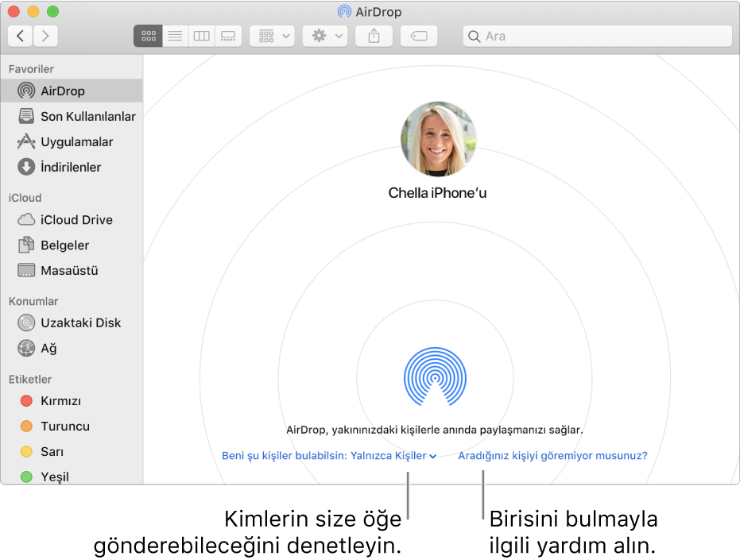This screenshot has width=740, height=560.
Task: Open Masaüstü in the sidebar
Action: pos(72,271)
